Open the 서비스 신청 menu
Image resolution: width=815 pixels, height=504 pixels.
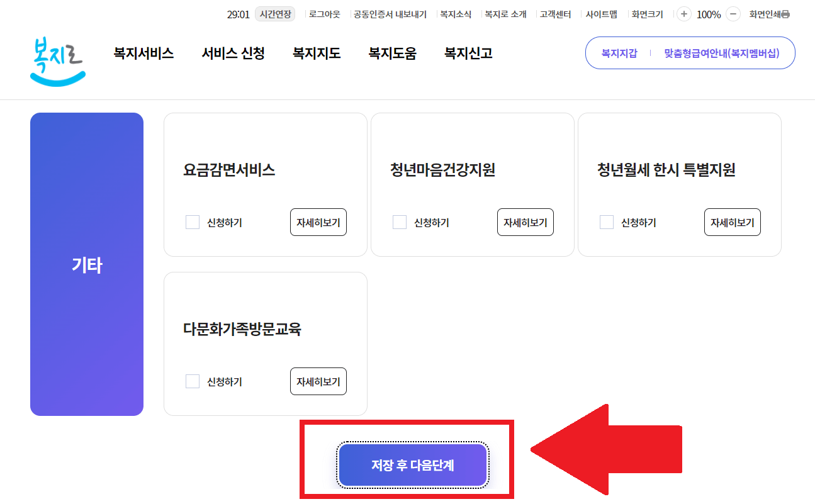coord(233,53)
